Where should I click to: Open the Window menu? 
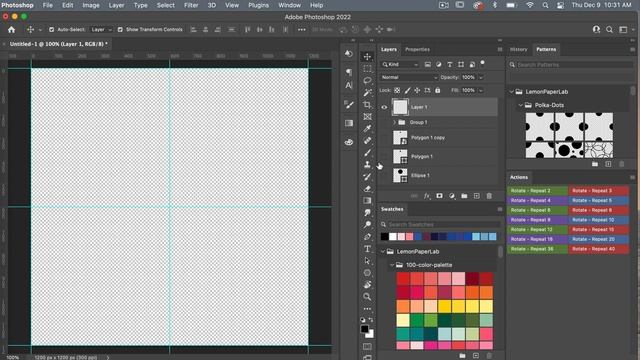(x=289, y=5)
